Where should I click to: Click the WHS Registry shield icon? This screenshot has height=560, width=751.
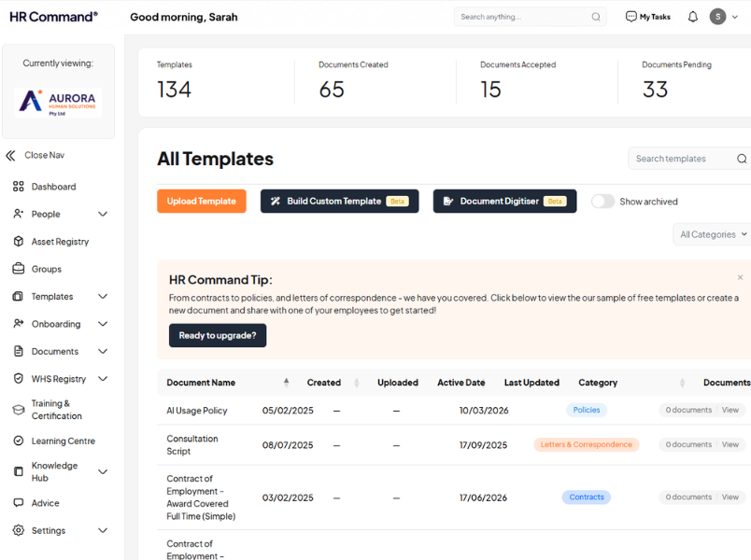(x=18, y=379)
